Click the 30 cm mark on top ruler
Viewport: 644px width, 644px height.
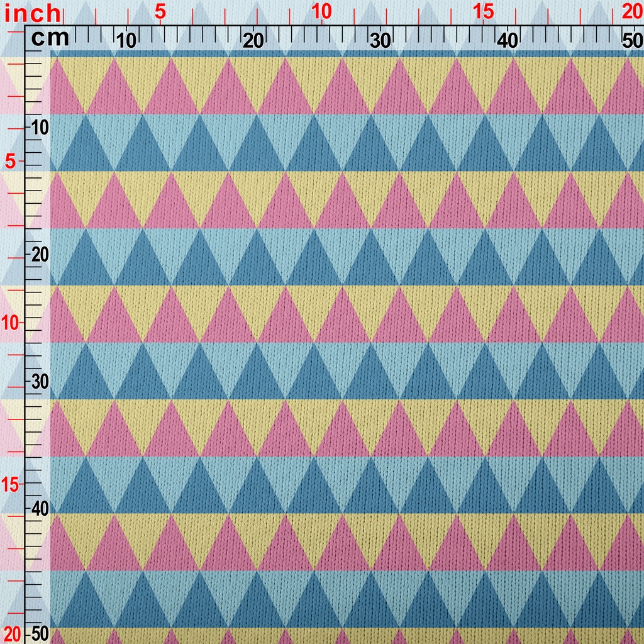pos(380,41)
